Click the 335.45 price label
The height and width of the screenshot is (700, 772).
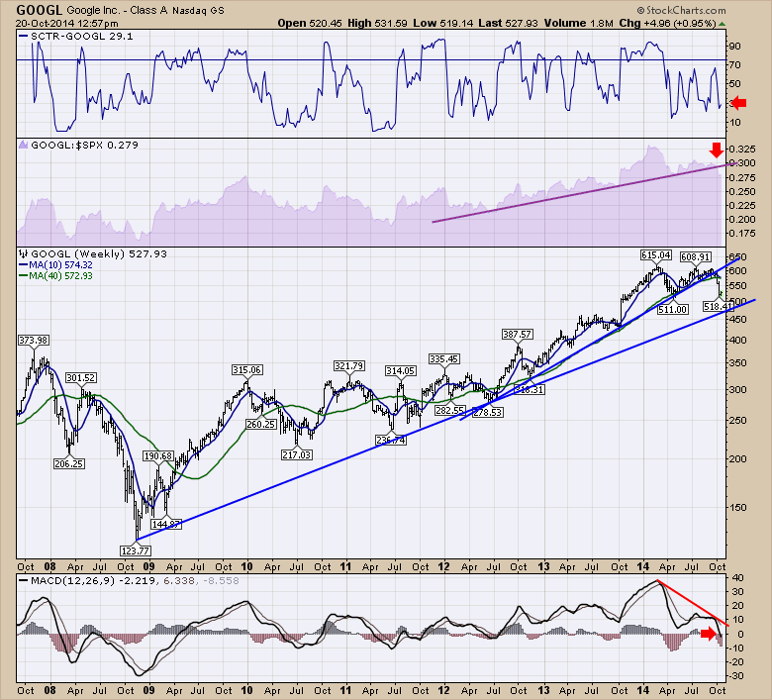click(444, 359)
